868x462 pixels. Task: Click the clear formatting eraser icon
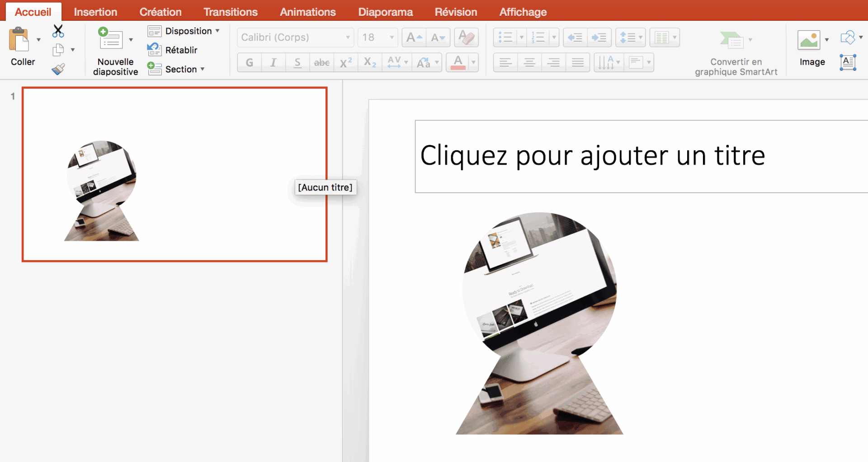(466, 38)
